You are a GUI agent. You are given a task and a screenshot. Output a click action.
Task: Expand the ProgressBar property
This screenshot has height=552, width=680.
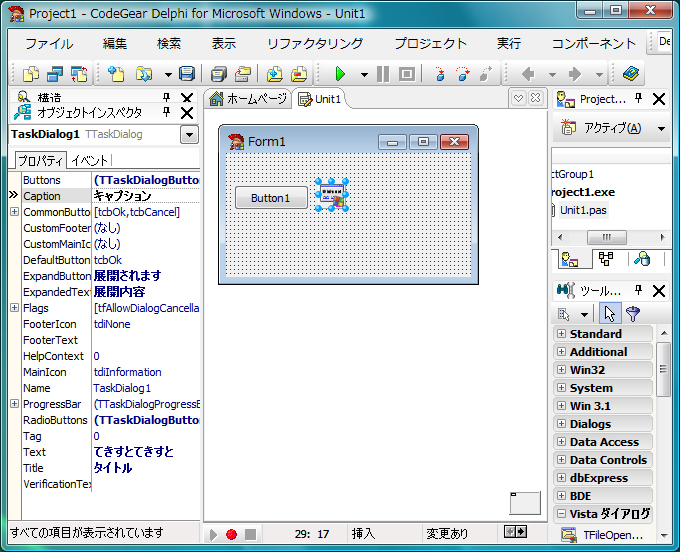pos(14,403)
